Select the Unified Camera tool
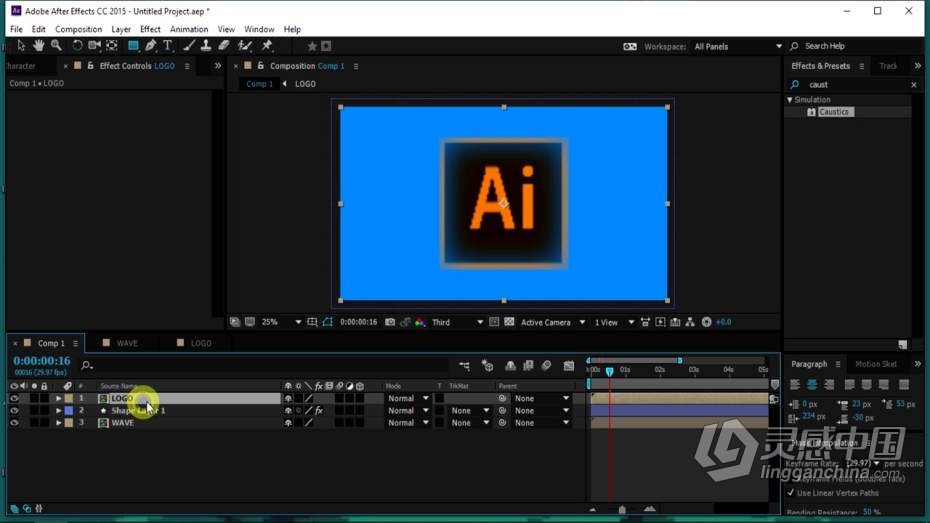This screenshot has height=523, width=930. pyautogui.click(x=94, y=46)
